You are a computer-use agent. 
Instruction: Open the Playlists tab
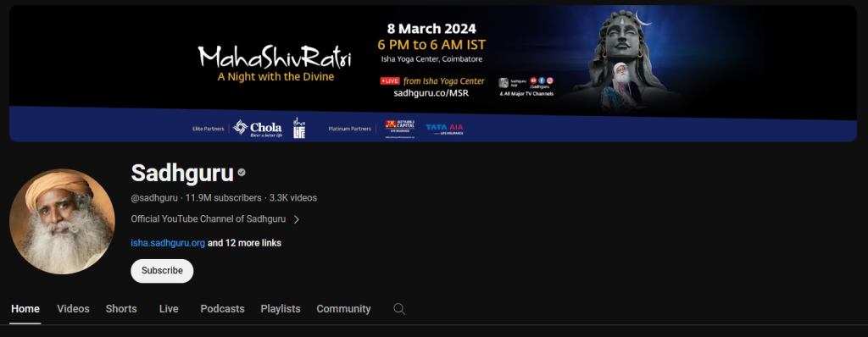(281, 309)
